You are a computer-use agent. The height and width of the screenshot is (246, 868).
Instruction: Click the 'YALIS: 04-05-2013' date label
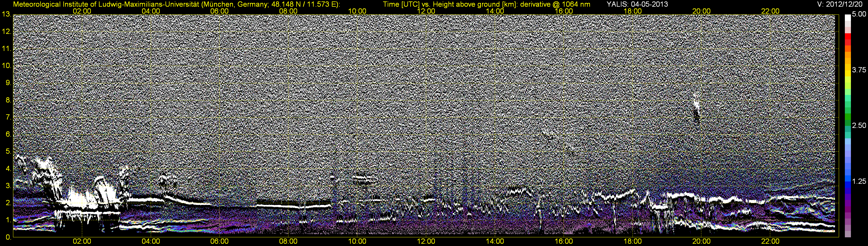(x=637, y=4)
